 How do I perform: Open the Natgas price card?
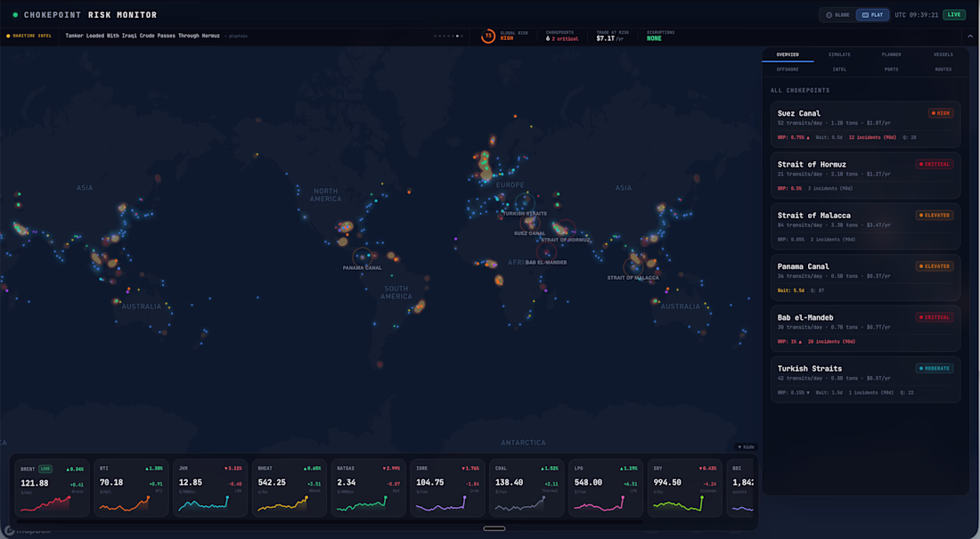(x=368, y=488)
